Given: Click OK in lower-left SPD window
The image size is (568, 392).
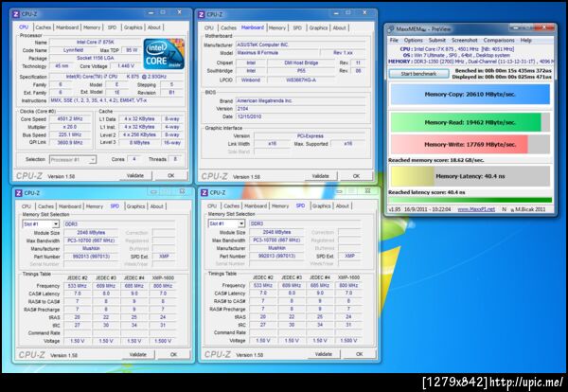Looking at the screenshot, I should point(174,355).
